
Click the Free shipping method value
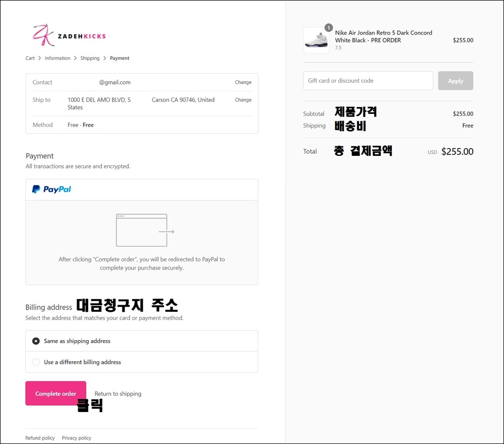tap(81, 125)
